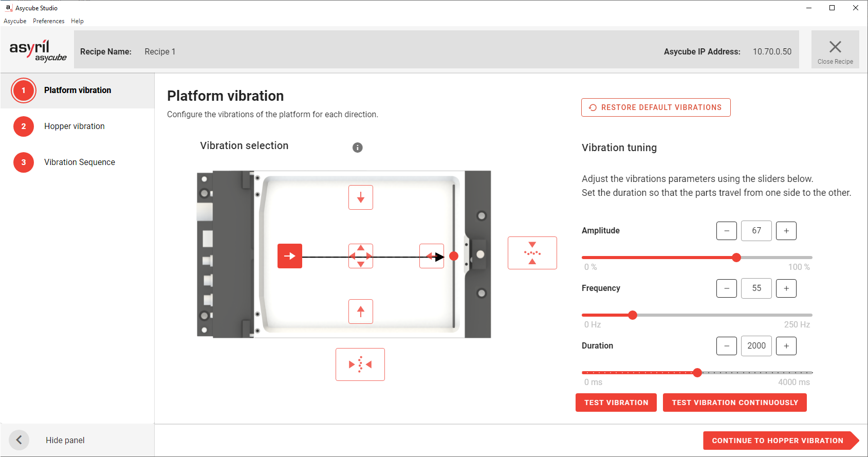Go to Hopper vibration step
868x457 pixels.
pos(75,126)
